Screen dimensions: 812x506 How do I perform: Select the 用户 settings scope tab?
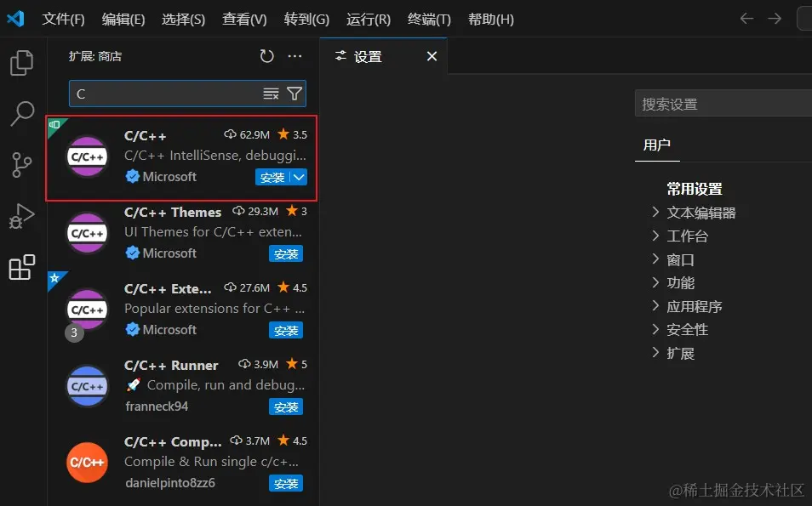[x=656, y=145]
